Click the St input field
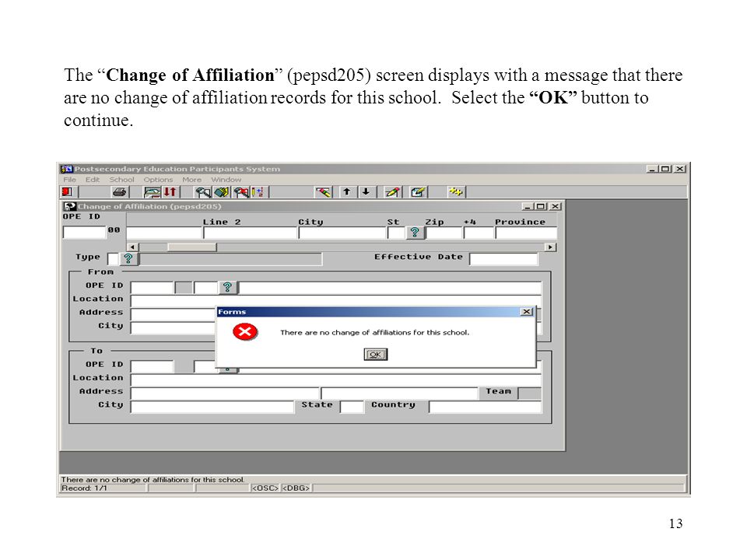Image resolution: width=747 pixels, height=560 pixels. coord(396,233)
